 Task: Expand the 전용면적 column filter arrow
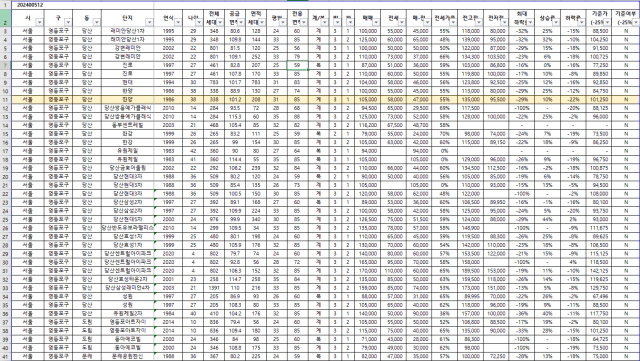tap(304, 22)
